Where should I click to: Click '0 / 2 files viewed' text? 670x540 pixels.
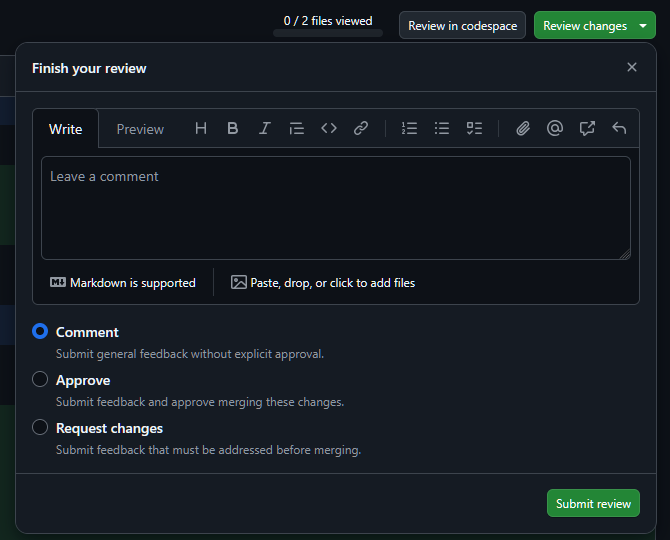pyautogui.click(x=328, y=21)
